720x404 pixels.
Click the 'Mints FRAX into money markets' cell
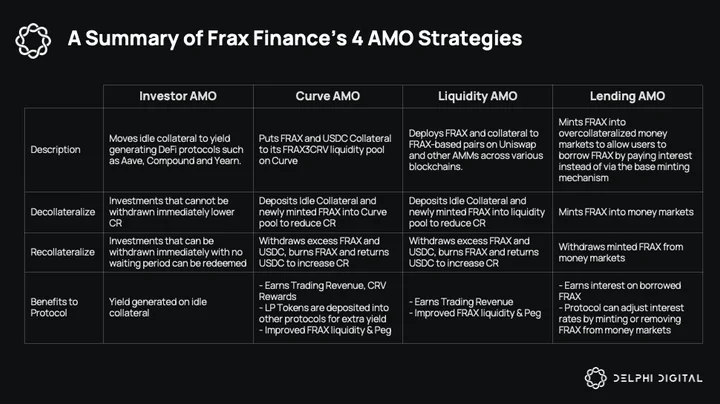(x=627, y=212)
